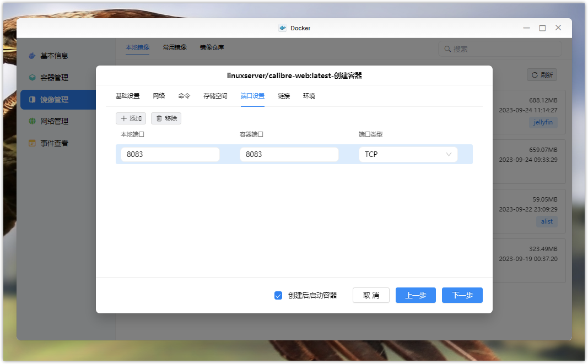Click the 镜像管理 sidebar icon
This screenshot has width=588, height=364.
tap(33, 100)
